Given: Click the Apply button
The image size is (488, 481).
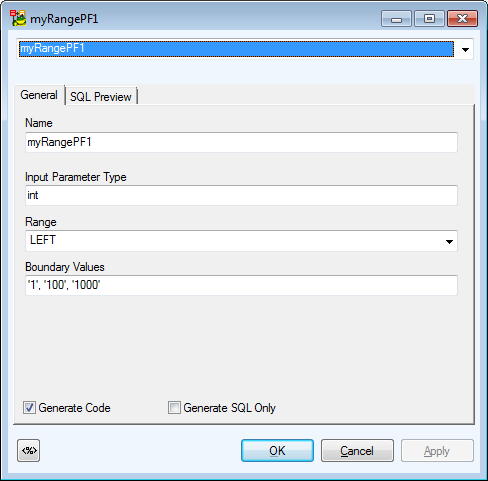Looking at the screenshot, I should click(437, 451).
